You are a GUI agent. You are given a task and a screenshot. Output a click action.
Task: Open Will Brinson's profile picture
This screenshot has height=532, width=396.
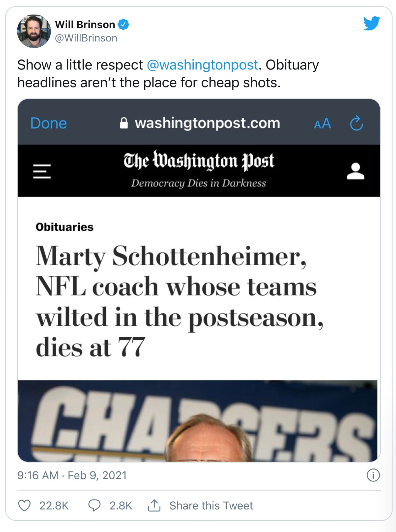[x=34, y=31]
